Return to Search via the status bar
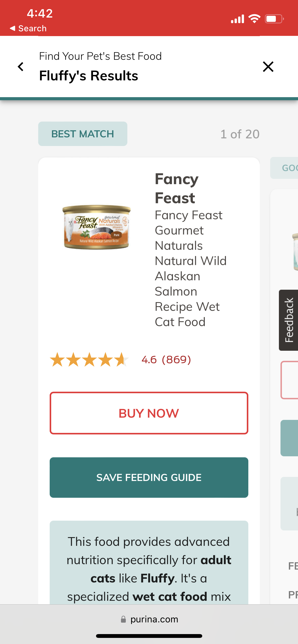298x644 pixels. pos(28,28)
